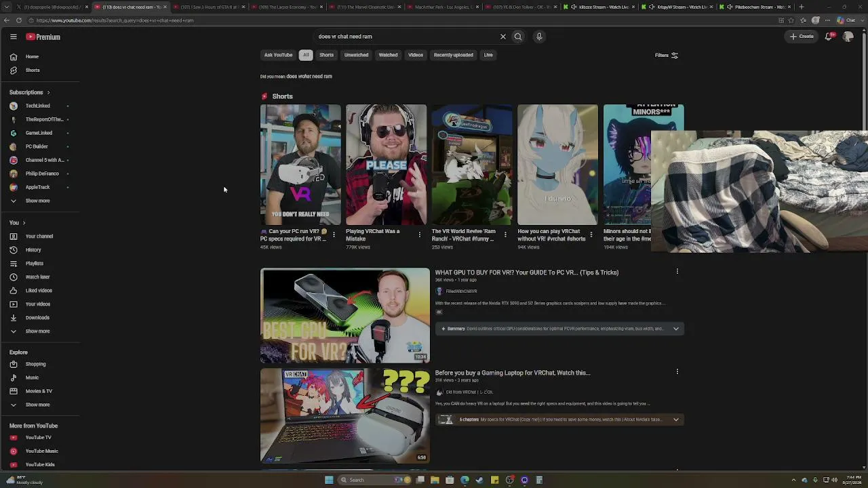Open YouTube Kids from the sidebar

coord(40,465)
